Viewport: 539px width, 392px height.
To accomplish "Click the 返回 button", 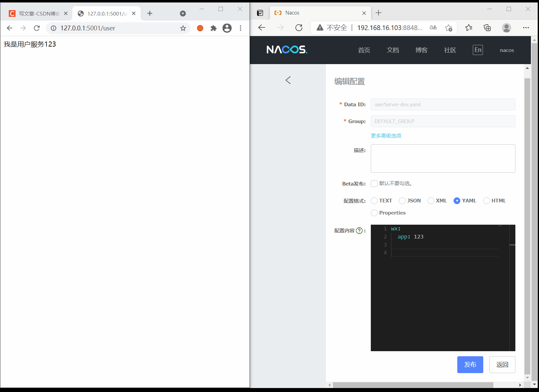I will [x=502, y=365].
